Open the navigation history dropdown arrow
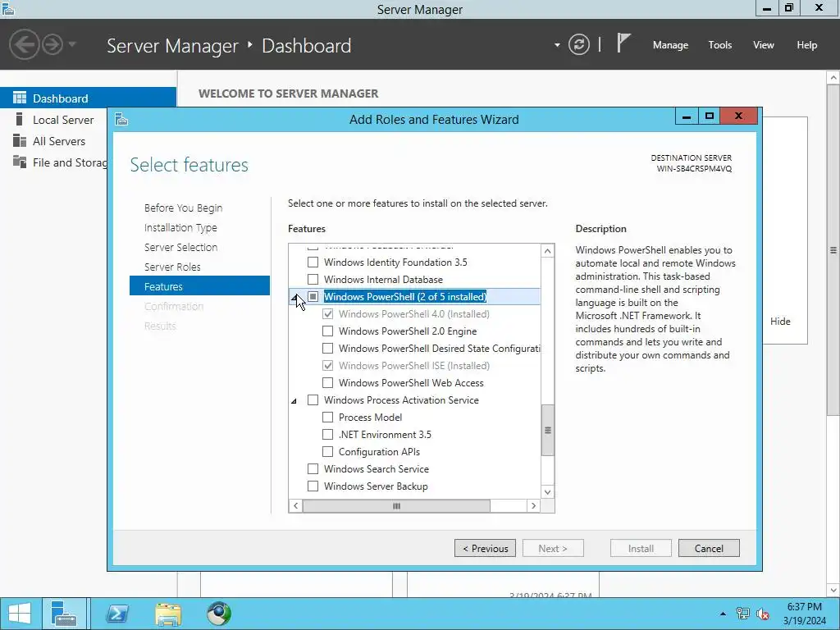This screenshot has width=840, height=630. pos(72,44)
